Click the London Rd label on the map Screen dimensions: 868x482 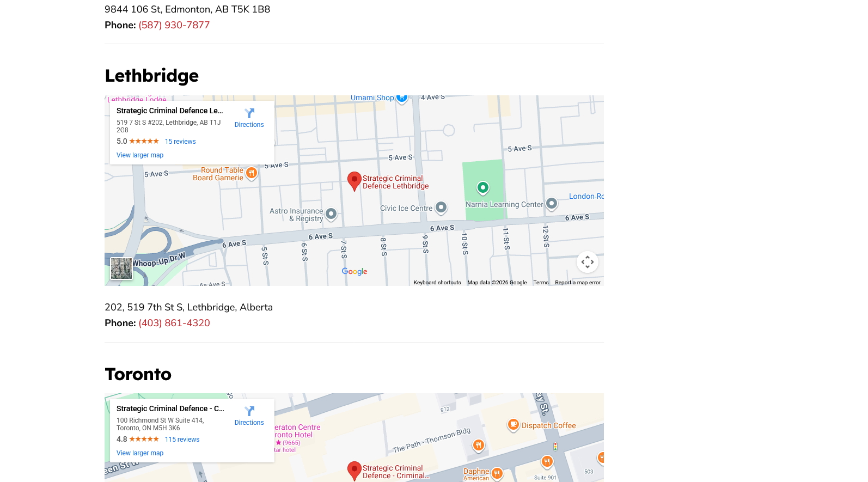tap(586, 196)
